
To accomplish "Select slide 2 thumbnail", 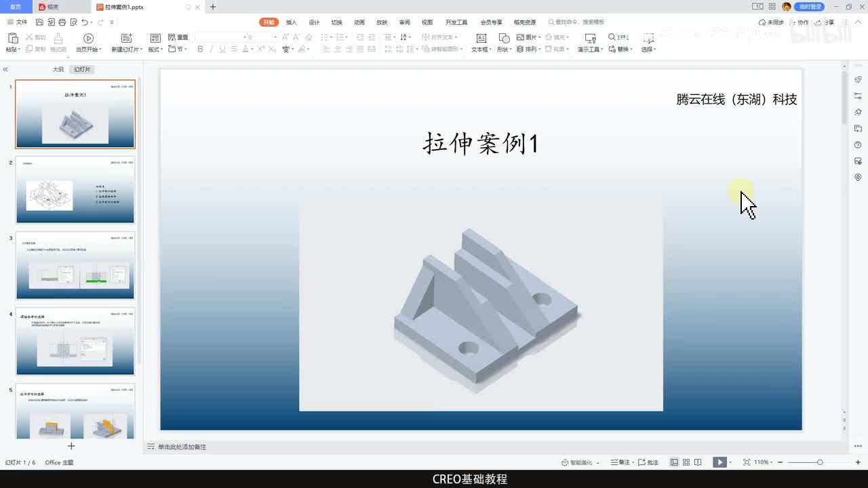I will coord(75,190).
